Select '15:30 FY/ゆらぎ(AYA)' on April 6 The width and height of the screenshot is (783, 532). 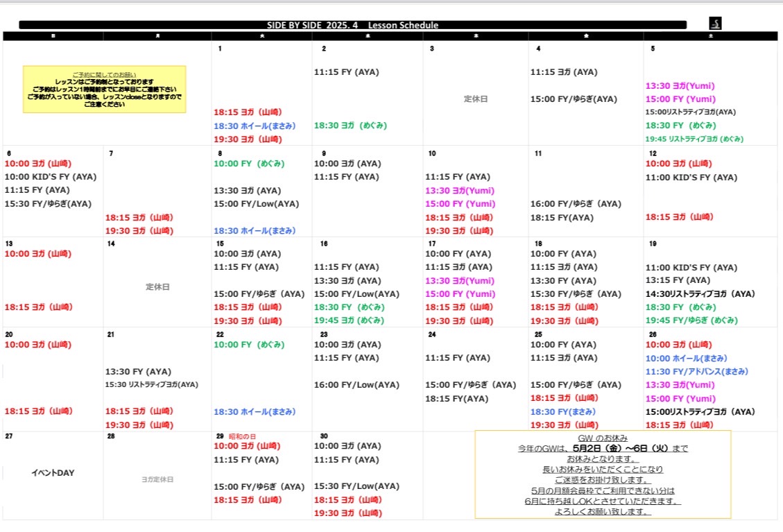tap(48, 204)
